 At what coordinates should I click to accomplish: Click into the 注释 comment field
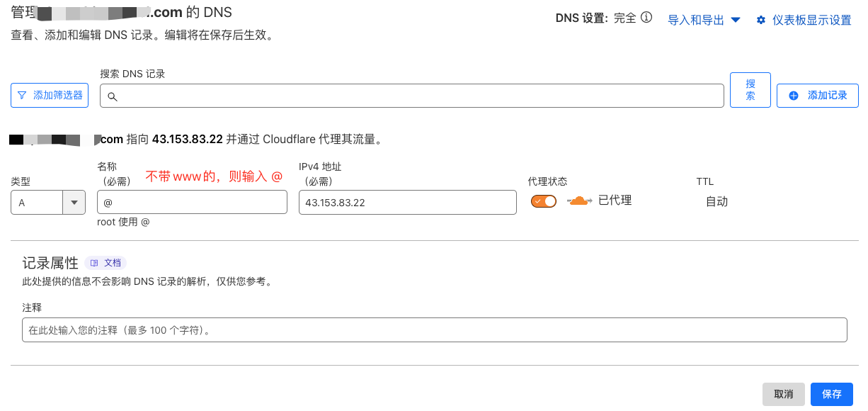(x=435, y=330)
